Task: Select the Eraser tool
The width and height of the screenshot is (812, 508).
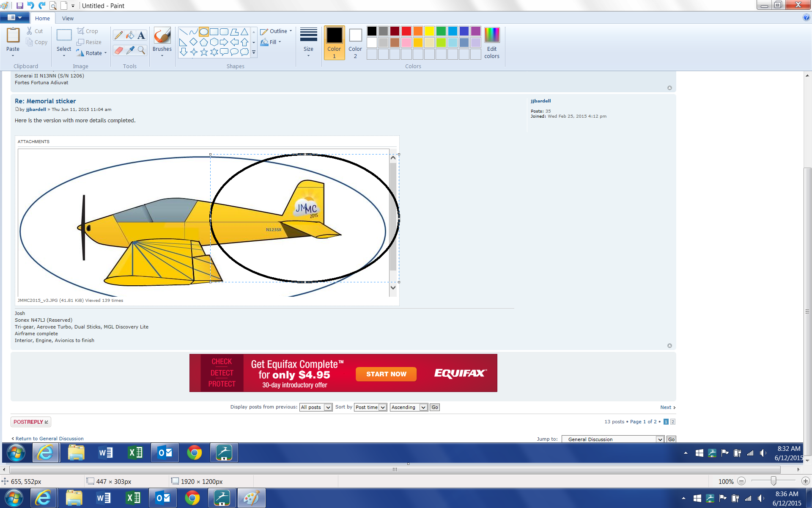Action: (119, 50)
